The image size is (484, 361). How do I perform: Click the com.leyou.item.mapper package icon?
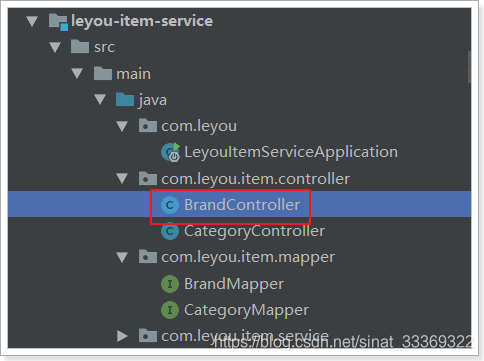pos(148,257)
